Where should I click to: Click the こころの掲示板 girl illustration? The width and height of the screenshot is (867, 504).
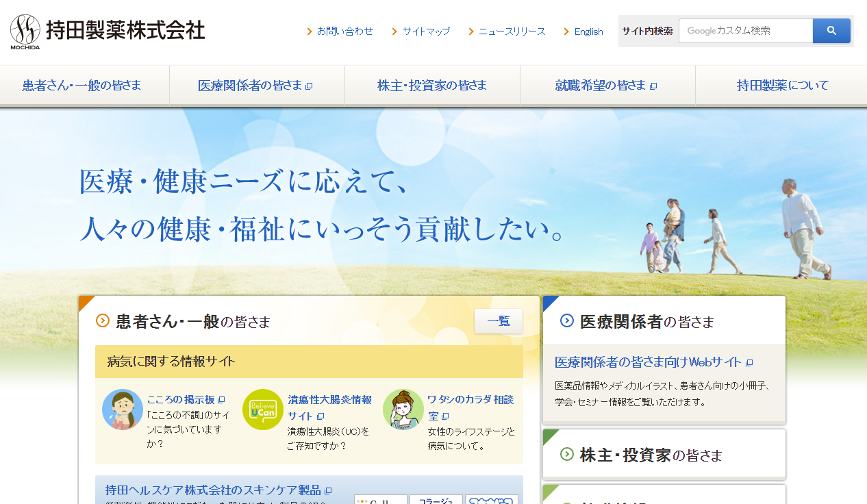[123, 409]
